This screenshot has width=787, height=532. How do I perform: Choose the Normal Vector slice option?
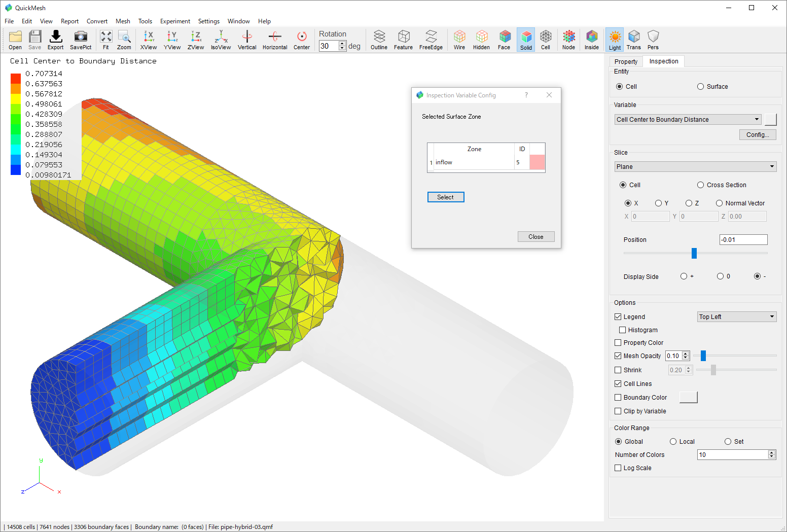719,203
